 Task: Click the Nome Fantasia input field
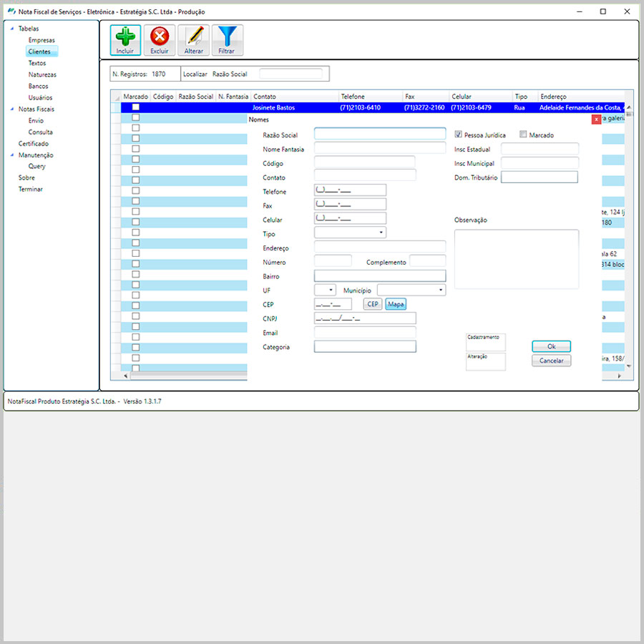click(380, 148)
